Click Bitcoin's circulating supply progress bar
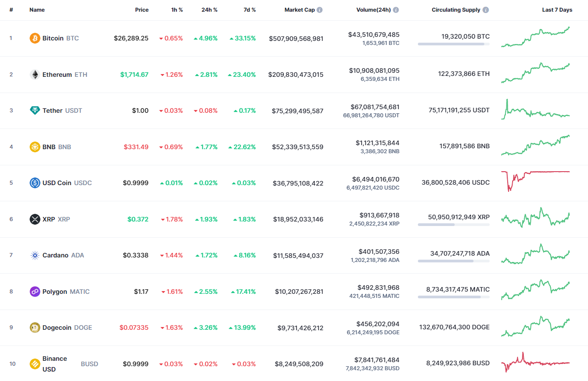The width and height of the screenshot is (588, 381). coord(453,44)
